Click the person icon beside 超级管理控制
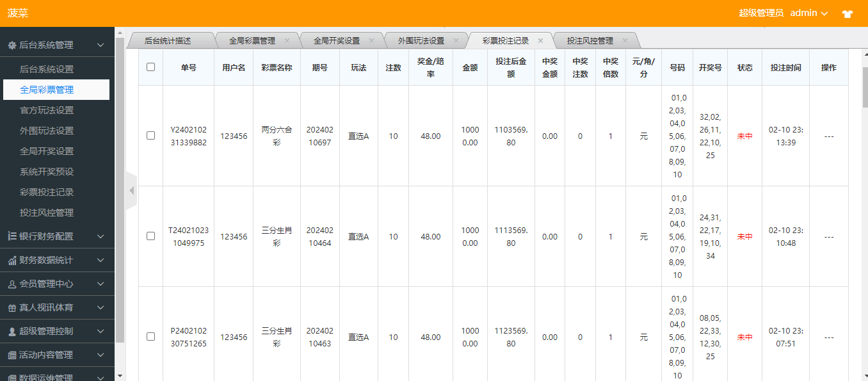The image size is (868, 381). point(12,332)
